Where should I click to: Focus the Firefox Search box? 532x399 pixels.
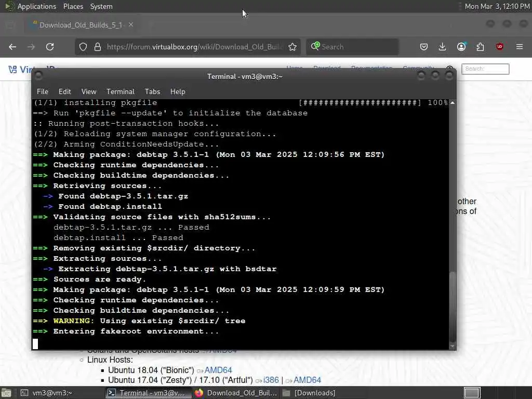pos(352,47)
